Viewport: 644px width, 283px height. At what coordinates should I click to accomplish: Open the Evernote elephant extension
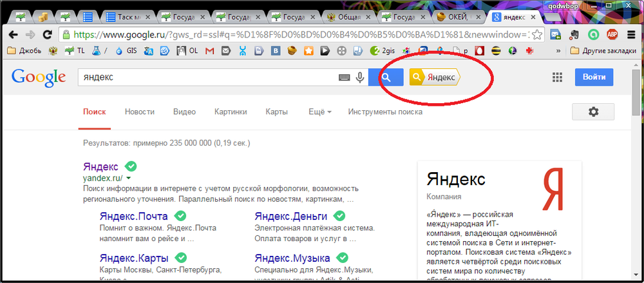pyautogui.click(x=574, y=35)
